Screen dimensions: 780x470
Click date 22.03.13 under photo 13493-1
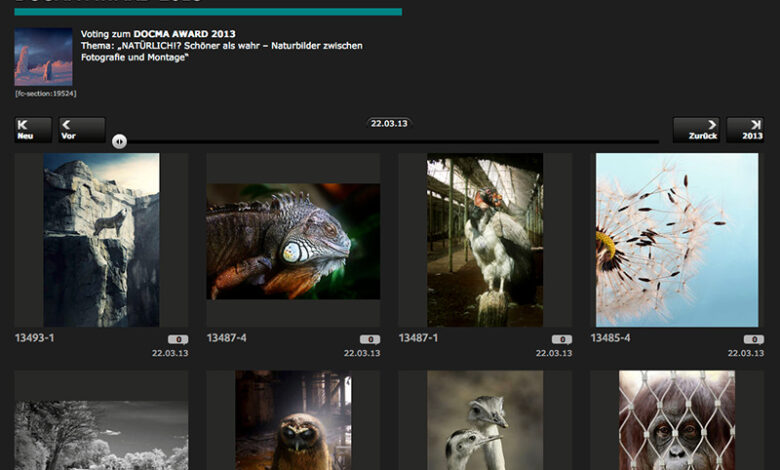tap(170, 353)
